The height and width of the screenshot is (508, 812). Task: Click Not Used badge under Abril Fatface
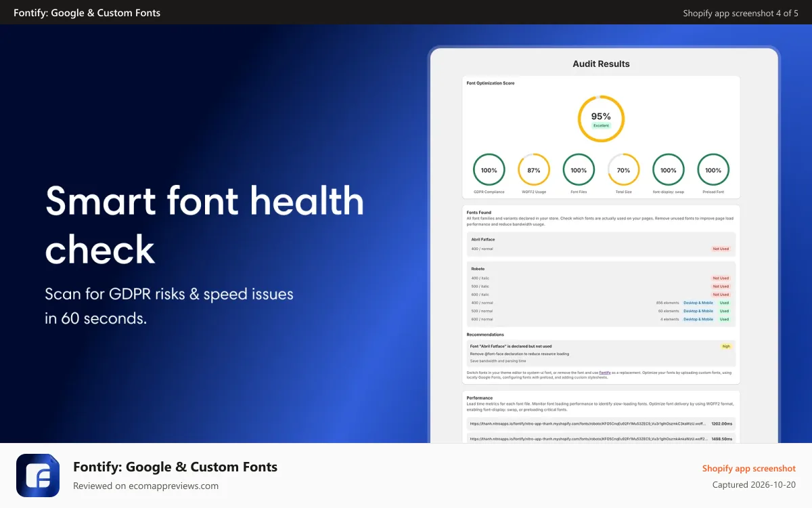[721, 249]
